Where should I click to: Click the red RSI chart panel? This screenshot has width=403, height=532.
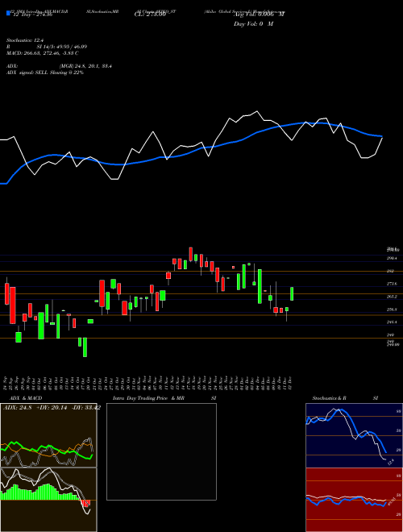[x=354, y=500]
